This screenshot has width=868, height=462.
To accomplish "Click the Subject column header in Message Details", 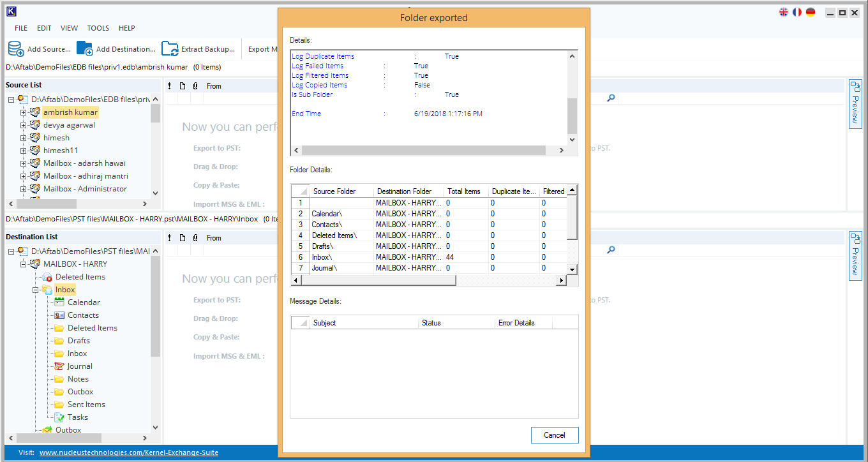I will click(364, 323).
